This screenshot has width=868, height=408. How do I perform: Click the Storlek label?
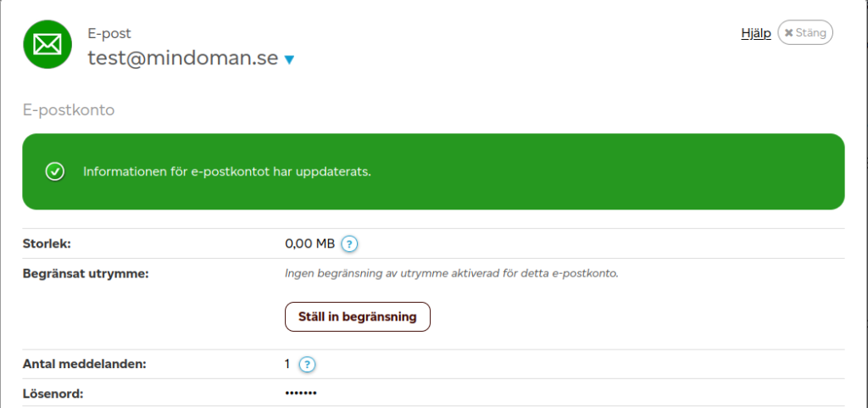tap(46, 243)
